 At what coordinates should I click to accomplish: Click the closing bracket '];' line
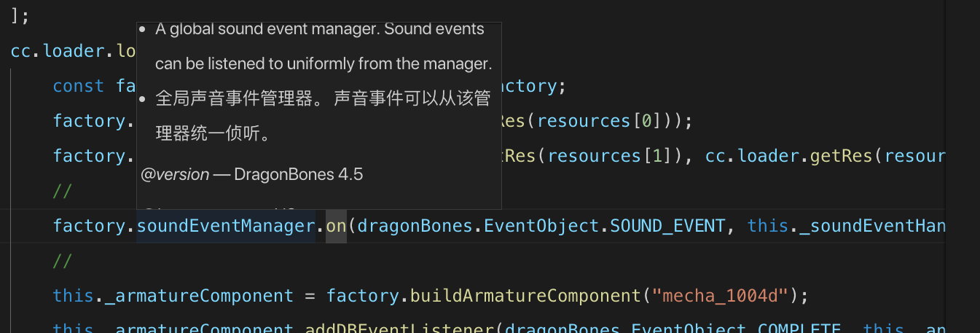[x=20, y=16]
